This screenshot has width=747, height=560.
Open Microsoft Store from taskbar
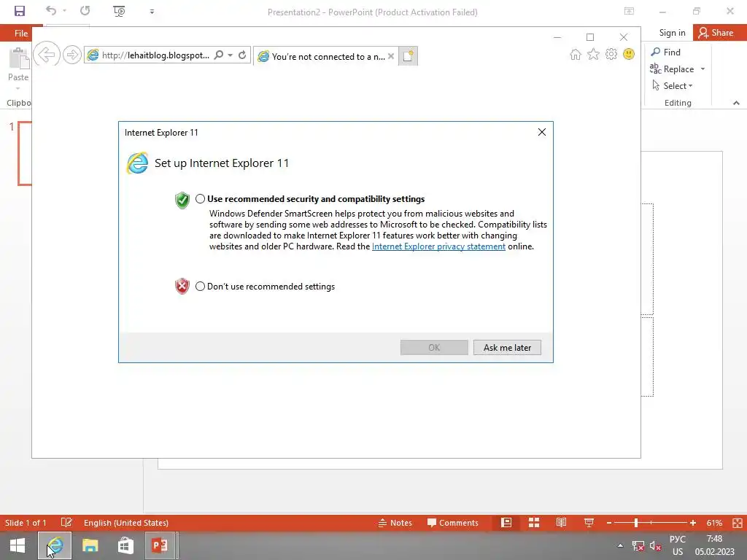(125, 545)
